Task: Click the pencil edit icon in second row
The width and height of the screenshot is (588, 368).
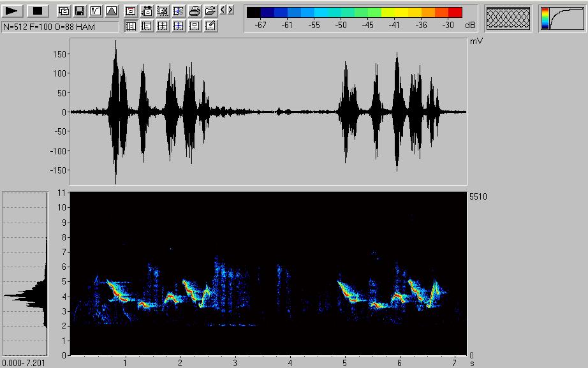Action: [x=210, y=26]
